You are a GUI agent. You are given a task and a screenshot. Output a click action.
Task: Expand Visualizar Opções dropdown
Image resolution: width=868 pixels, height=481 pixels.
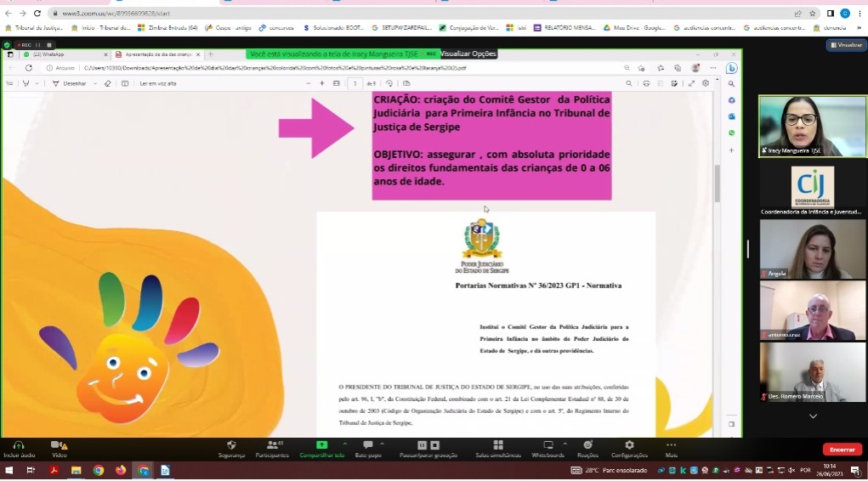pos(469,54)
